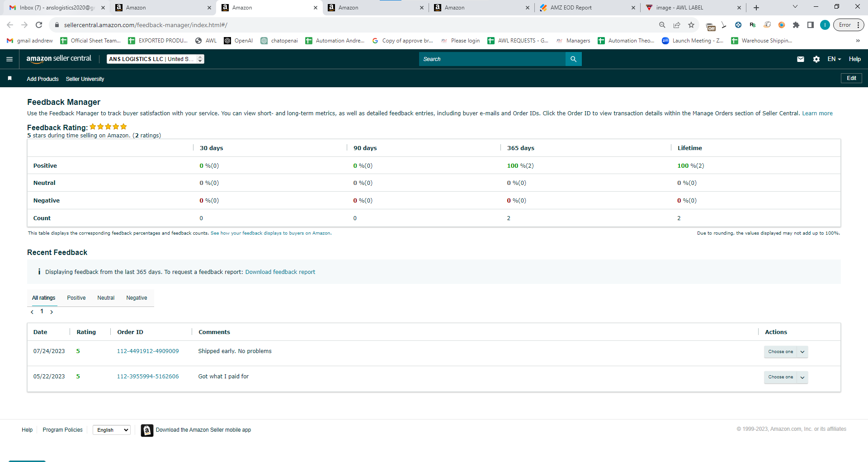Open the English language select in footer
The width and height of the screenshot is (868, 462).
[112, 430]
